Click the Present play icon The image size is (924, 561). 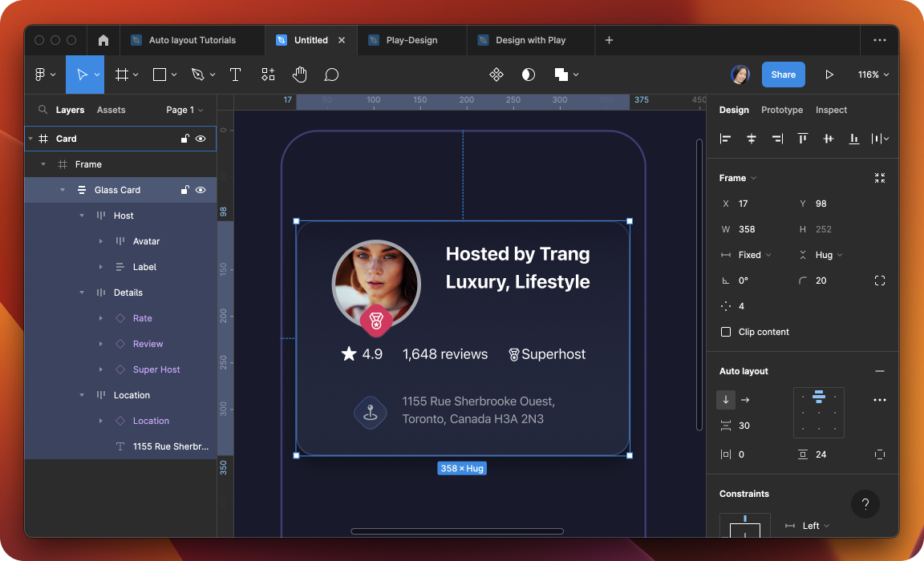829,75
